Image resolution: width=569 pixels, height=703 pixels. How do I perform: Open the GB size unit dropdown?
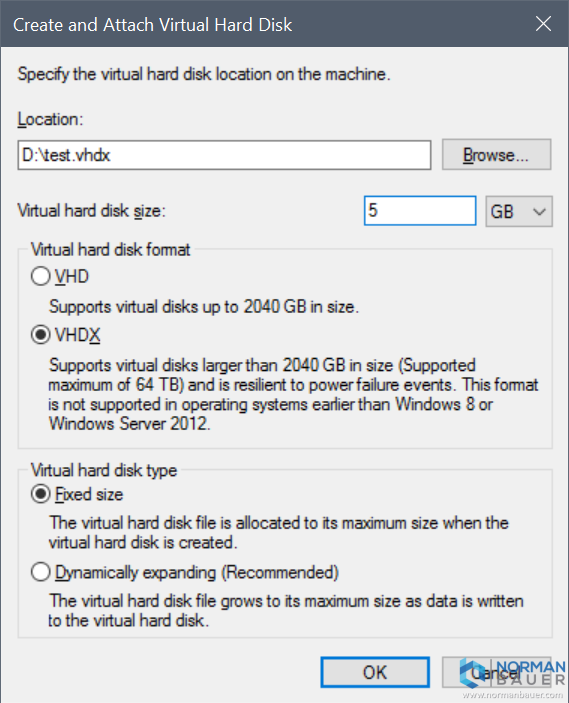[x=519, y=211]
